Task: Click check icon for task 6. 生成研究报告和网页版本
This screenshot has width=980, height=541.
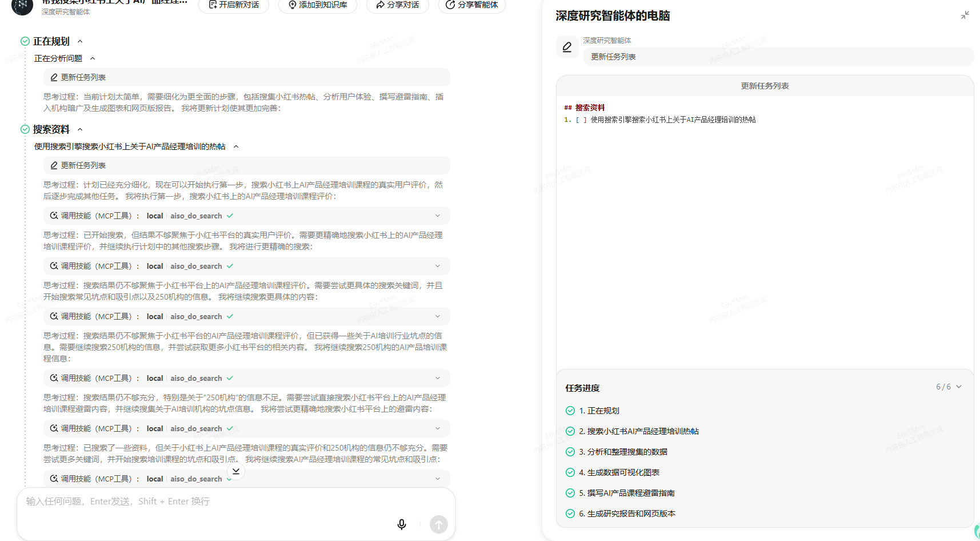Action: pyautogui.click(x=570, y=514)
